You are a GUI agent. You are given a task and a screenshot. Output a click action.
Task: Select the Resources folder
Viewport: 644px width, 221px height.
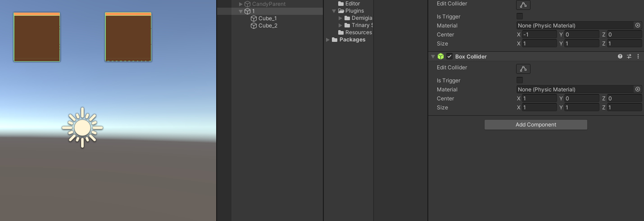358,32
